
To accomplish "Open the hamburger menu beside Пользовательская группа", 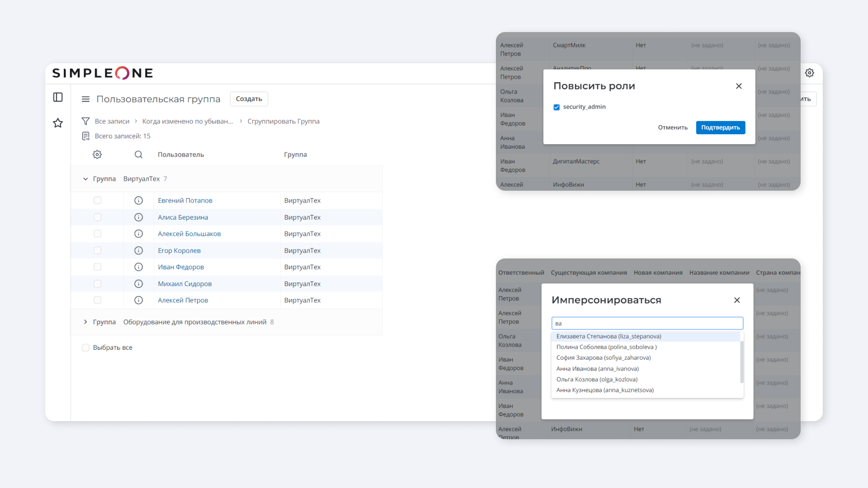I will [85, 99].
